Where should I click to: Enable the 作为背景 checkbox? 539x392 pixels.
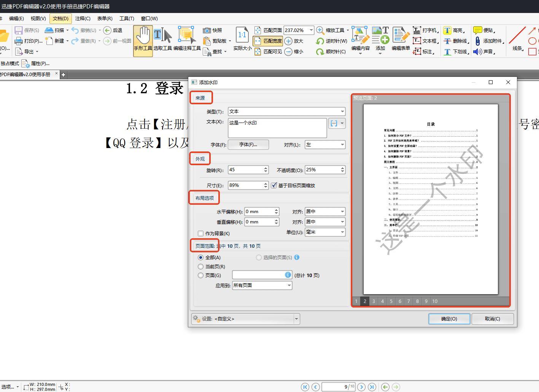(x=201, y=233)
